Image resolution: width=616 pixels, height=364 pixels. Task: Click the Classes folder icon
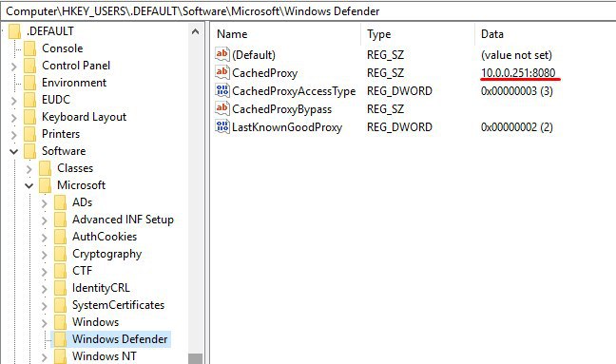coord(46,168)
